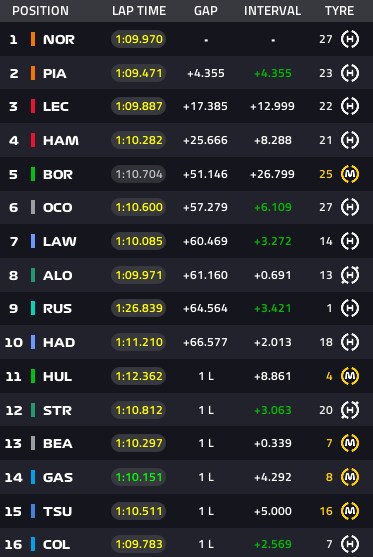Select the GAP column header

206,11
